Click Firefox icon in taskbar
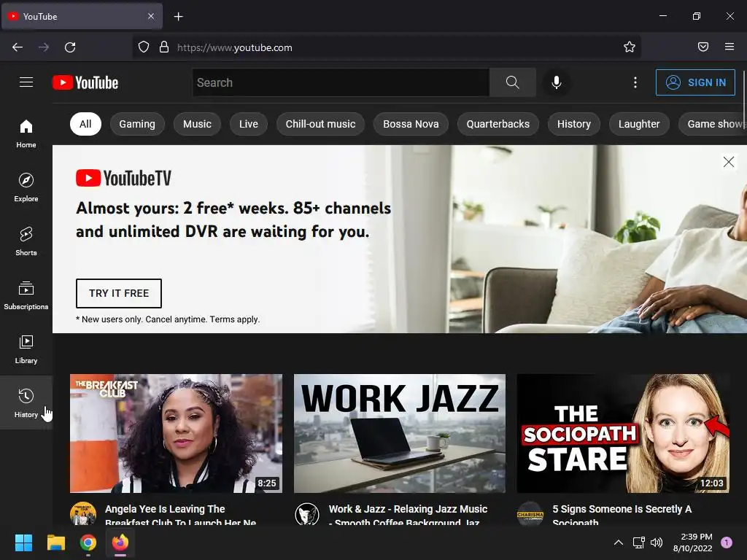This screenshot has height=560, width=747. click(120, 542)
